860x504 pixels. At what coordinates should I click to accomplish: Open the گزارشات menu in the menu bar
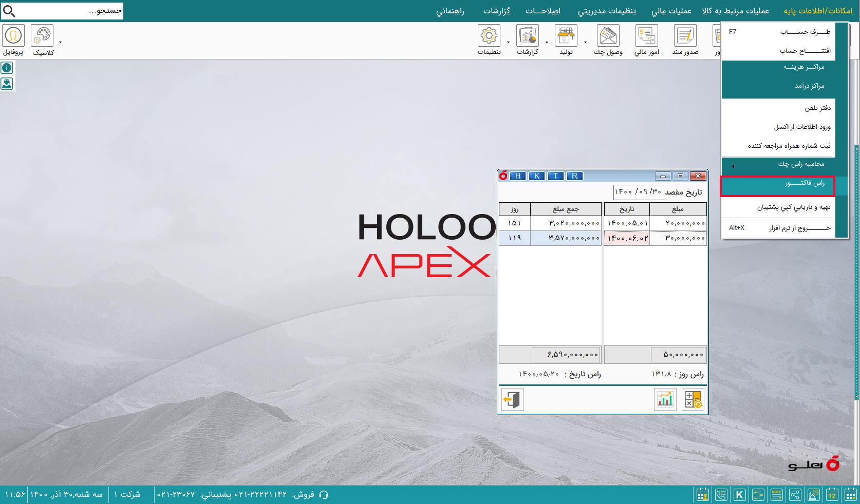tap(497, 11)
